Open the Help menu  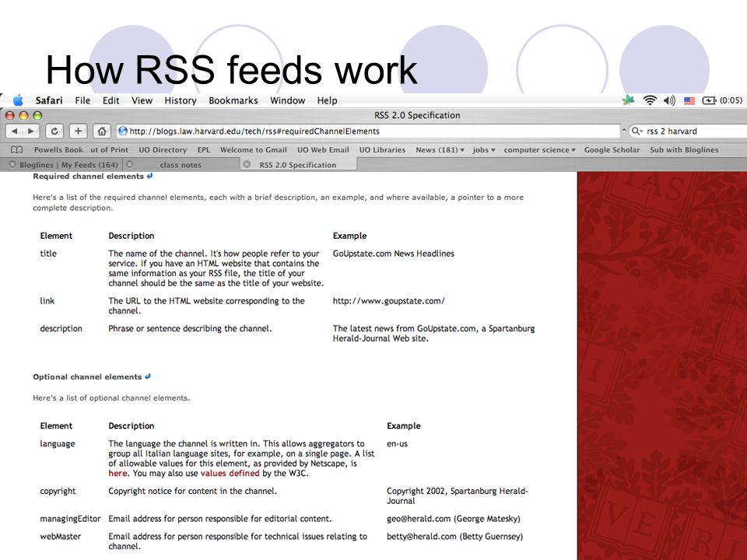tap(328, 100)
